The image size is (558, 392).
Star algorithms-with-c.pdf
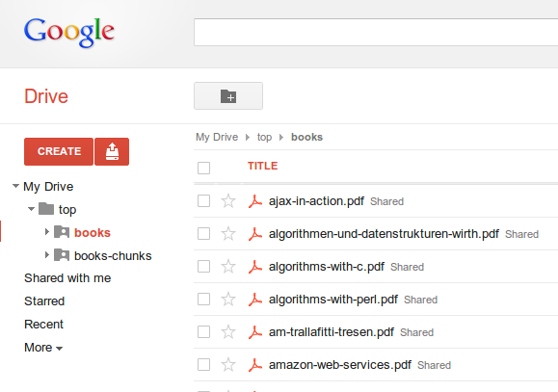click(x=228, y=267)
